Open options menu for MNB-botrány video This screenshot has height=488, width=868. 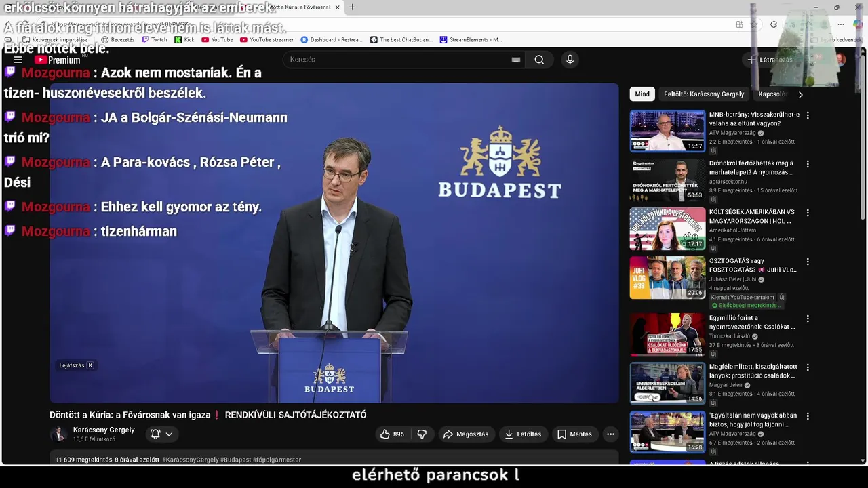(x=808, y=115)
